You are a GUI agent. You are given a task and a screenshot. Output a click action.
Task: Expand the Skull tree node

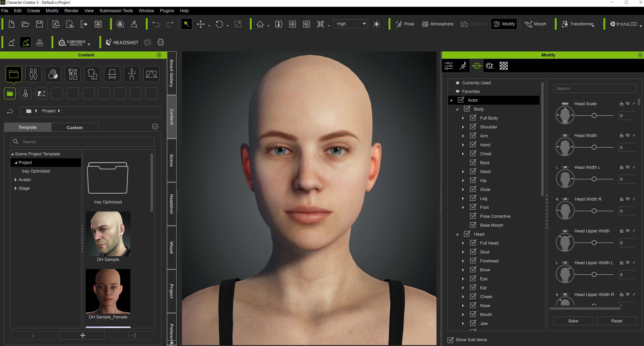tap(463, 252)
